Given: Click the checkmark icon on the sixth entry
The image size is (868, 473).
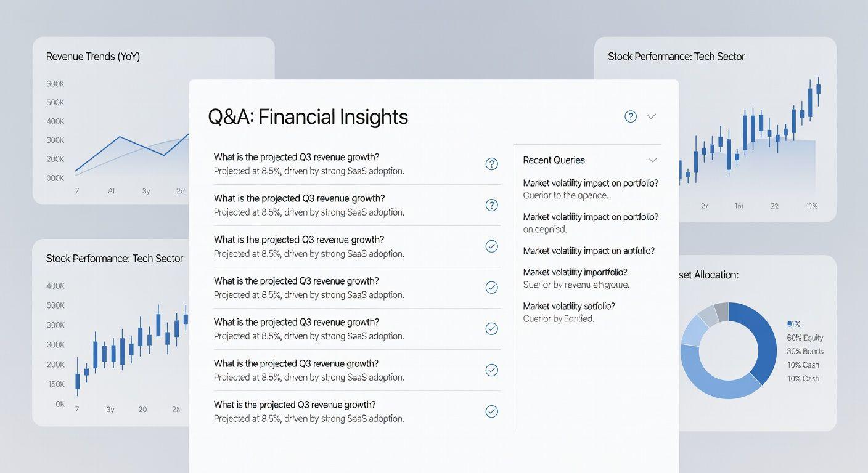Looking at the screenshot, I should tap(491, 370).
